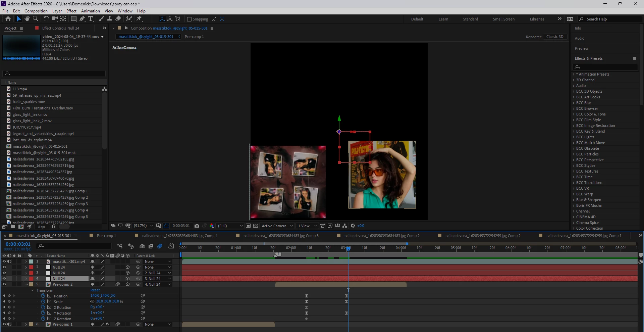The height and width of the screenshot is (332, 644).
Task: Open the magnification ratio dropdown (91.7%)
Action: [x=144, y=226]
